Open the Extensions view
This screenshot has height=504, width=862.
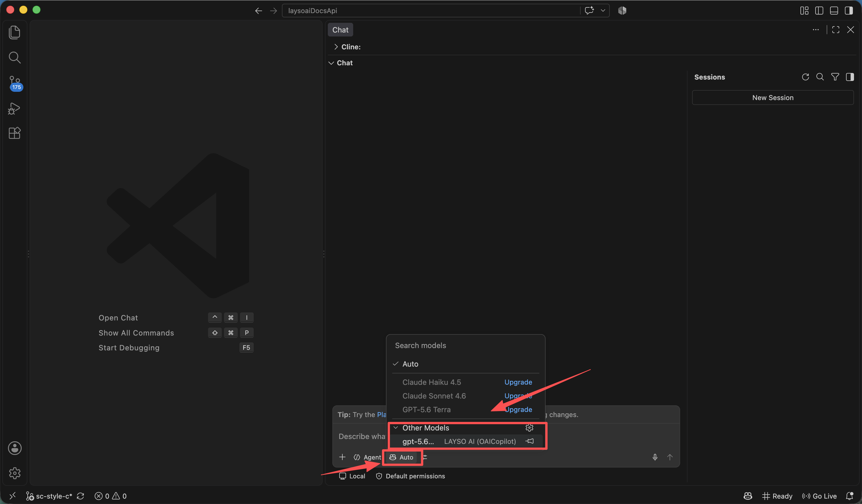[x=14, y=133]
